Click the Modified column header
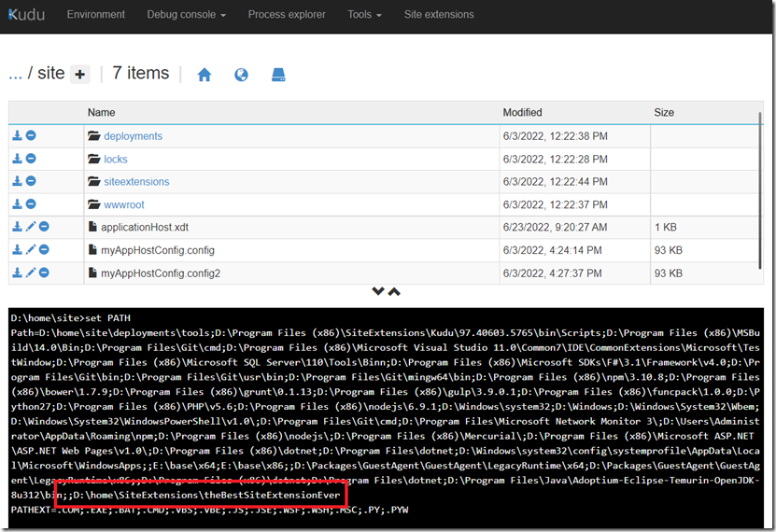The image size is (776, 532). pos(522,113)
